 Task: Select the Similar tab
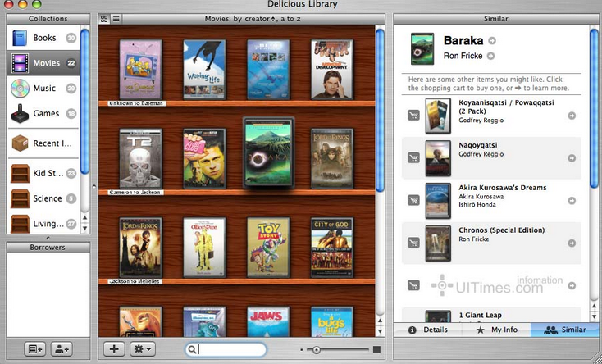coord(565,330)
